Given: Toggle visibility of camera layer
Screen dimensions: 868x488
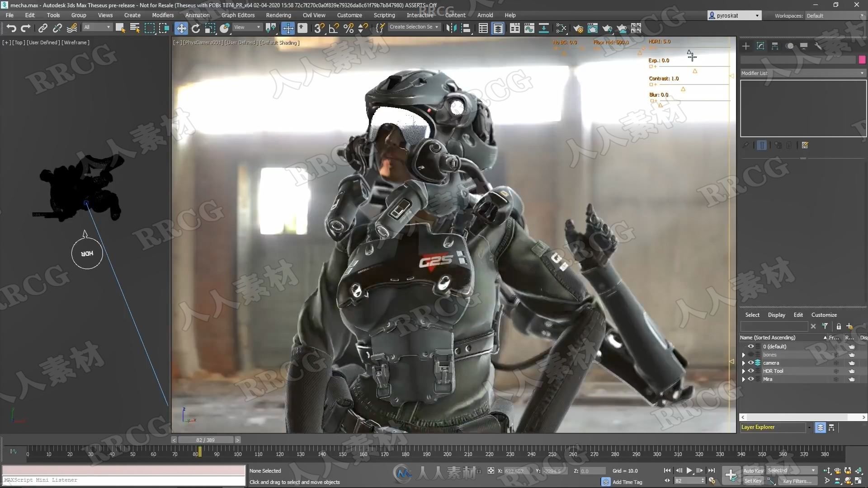Looking at the screenshot, I should pyautogui.click(x=750, y=363).
